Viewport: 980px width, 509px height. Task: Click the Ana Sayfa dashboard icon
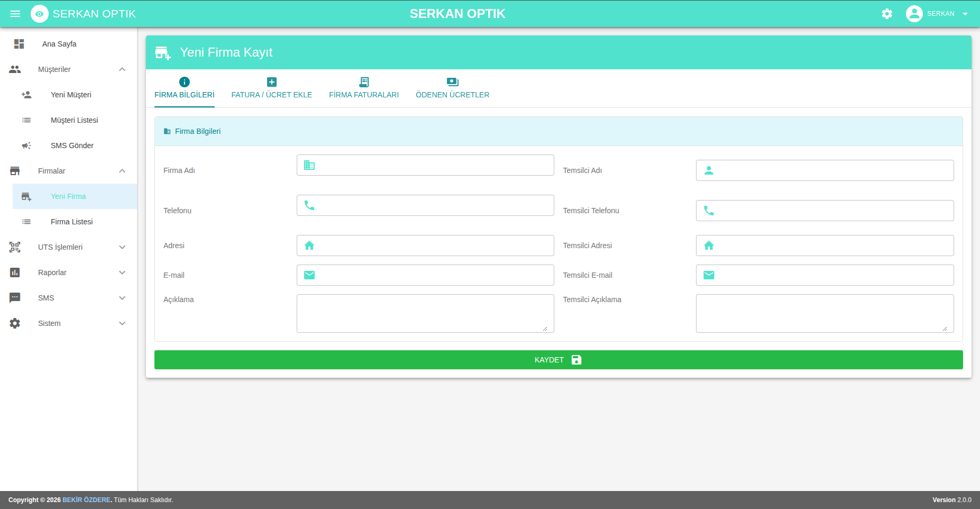[x=19, y=44]
